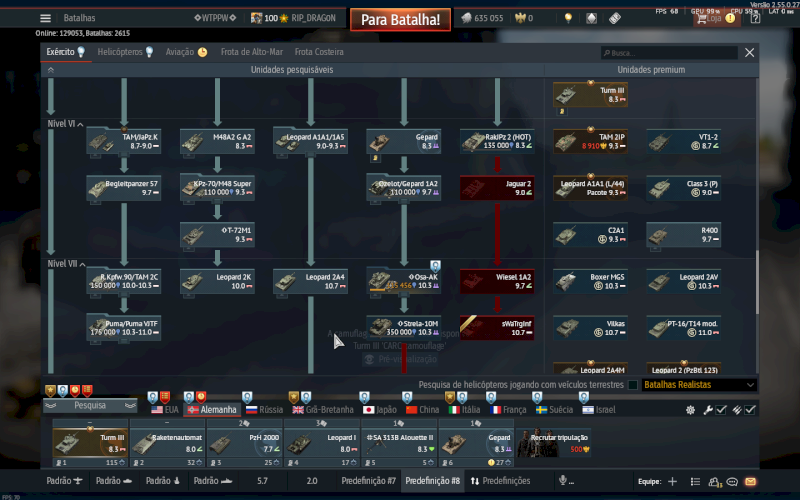Select Predefinição #7 preset

pos(368,481)
